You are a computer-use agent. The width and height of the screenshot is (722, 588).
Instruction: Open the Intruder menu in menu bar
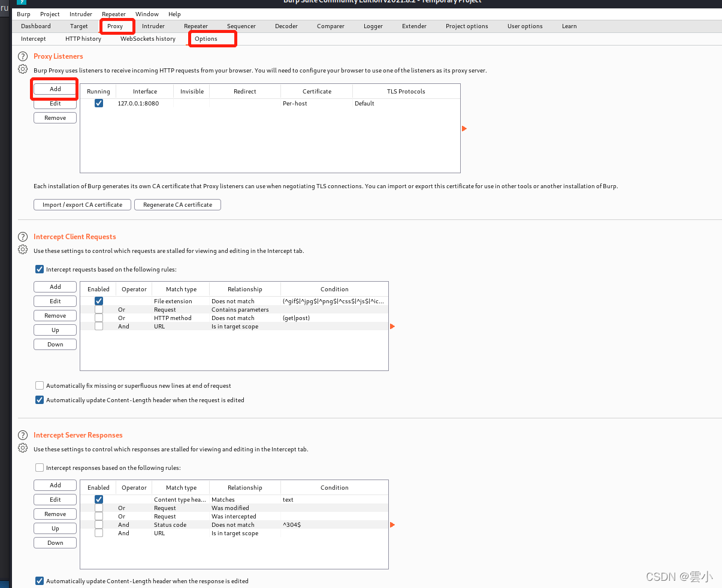click(x=81, y=14)
